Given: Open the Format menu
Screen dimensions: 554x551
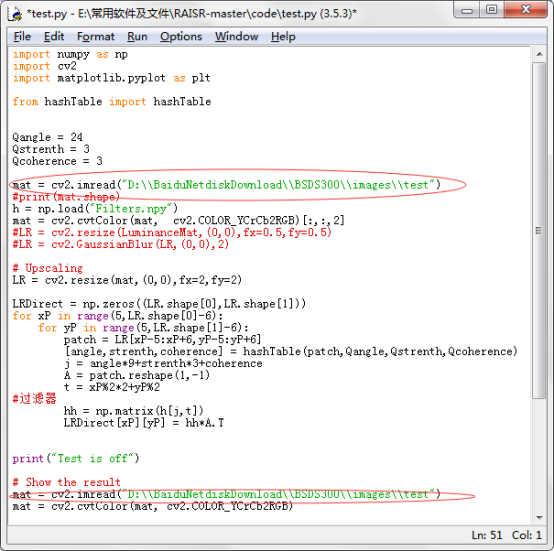Looking at the screenshot, I should click(x=95, y=36).
